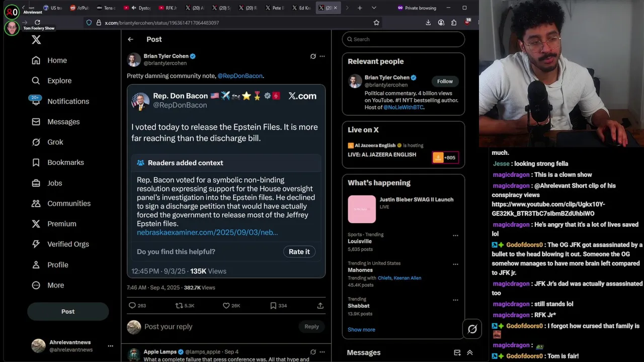
Task: Open Bookmarks in the sidebar
Action: tap(57, 162)
